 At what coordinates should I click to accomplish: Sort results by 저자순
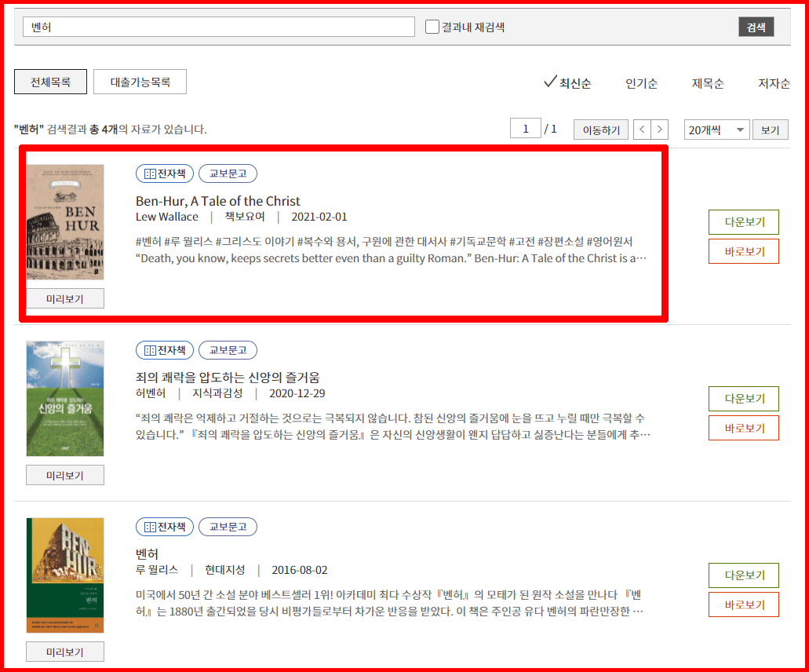774,83
